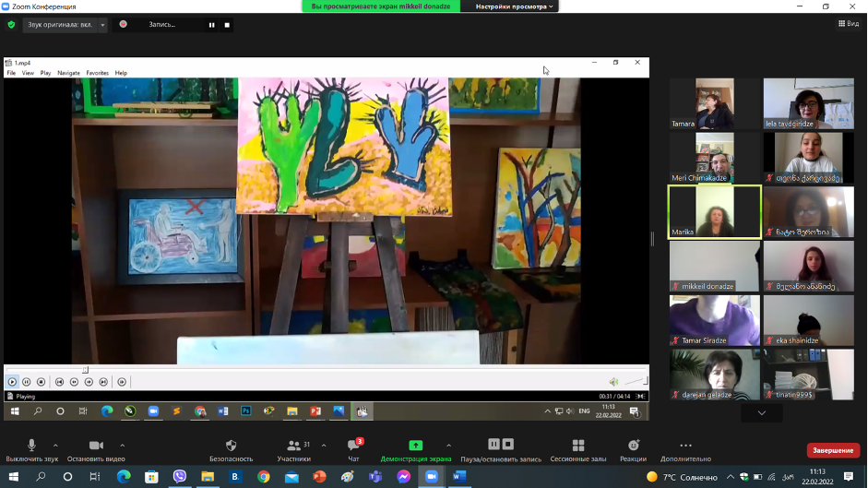Open File menu in media player

pyautogui.click(x=11, y=73)
